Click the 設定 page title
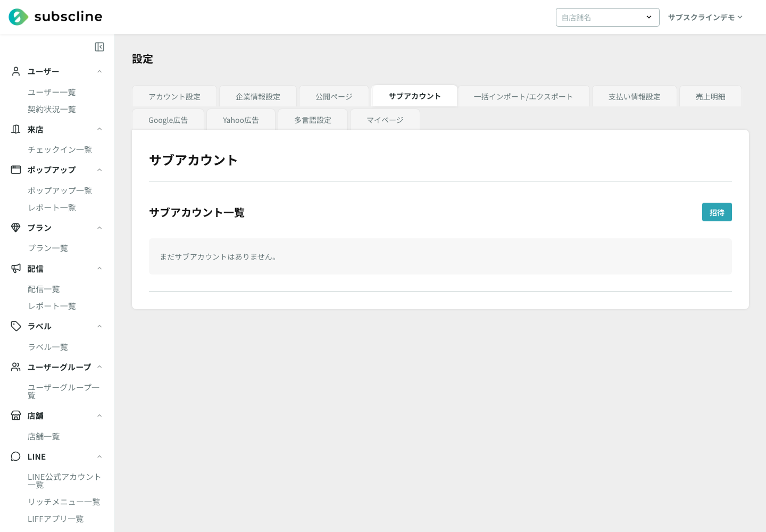This screenshot has width=766, height=532. (143, 59)
